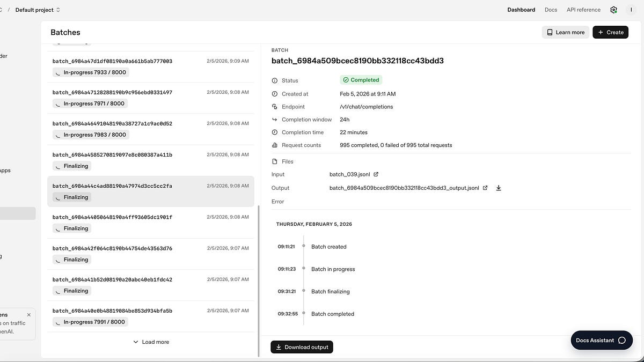Screen dimensions: 644x362
Task: Open the Docs tab
Action: click(551, 10)
